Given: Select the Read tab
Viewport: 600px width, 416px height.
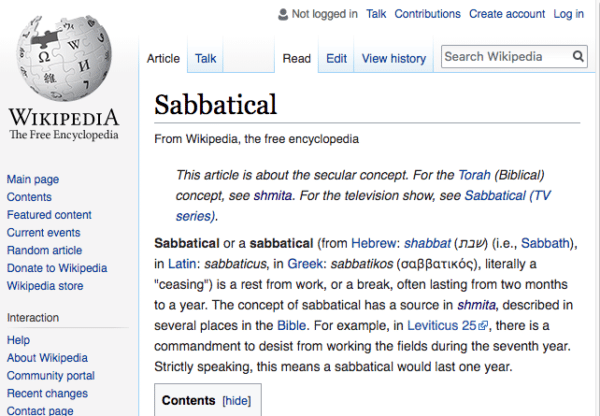Looking at the screenshot, I should [x=297, y=59].
